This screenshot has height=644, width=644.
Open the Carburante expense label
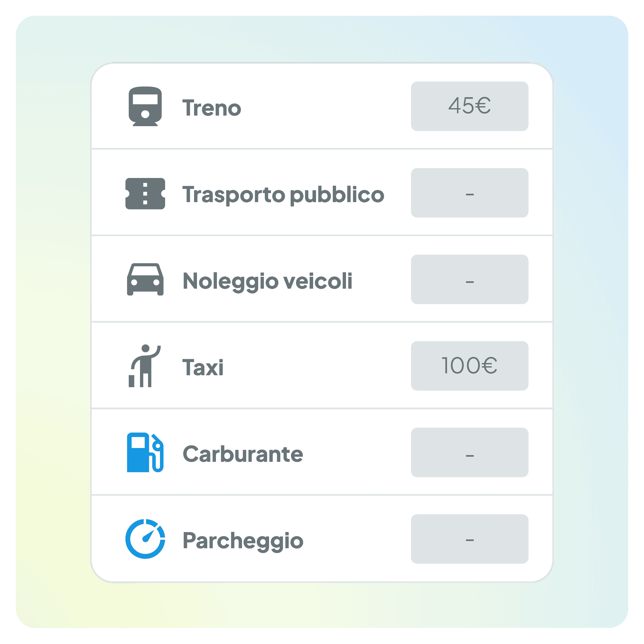tap(243, 454)
